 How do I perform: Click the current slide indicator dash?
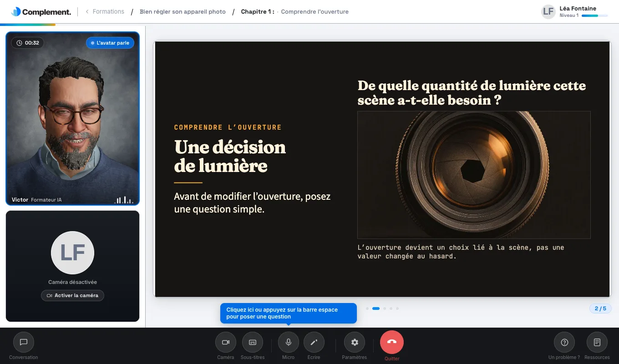(x=376, y=308)
